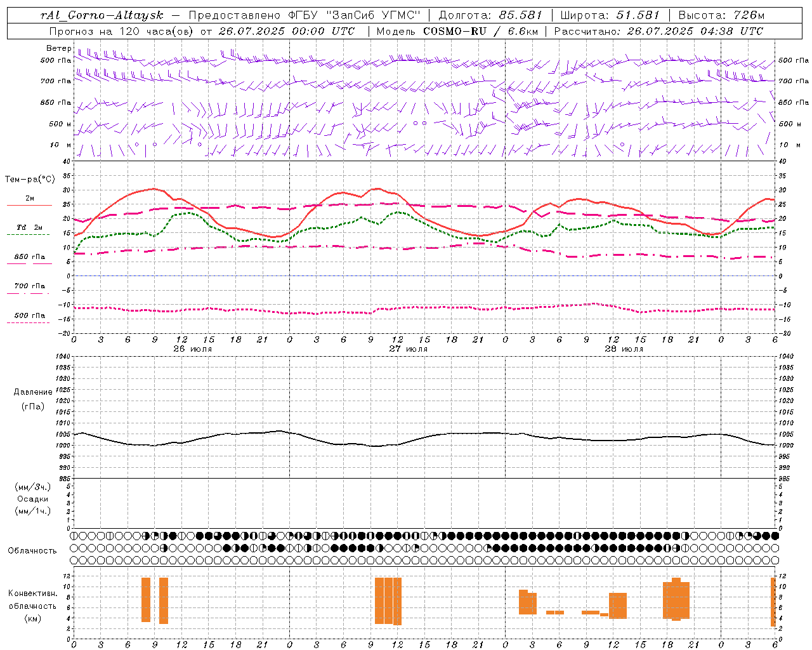The width and height of the screenshot is (812, 650).
Task: Click the 27 июля date label
Action: tap(409, 348)
